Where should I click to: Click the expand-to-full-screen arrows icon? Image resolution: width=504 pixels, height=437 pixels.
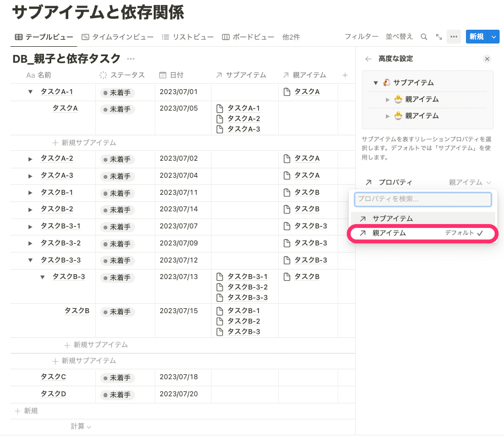point(438,36)
